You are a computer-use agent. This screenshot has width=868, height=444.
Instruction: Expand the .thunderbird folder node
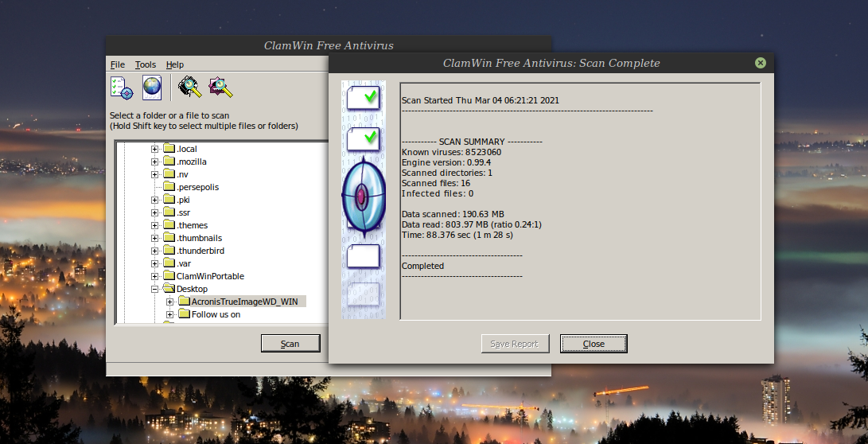pyautogui.click(x=154, y=251)
